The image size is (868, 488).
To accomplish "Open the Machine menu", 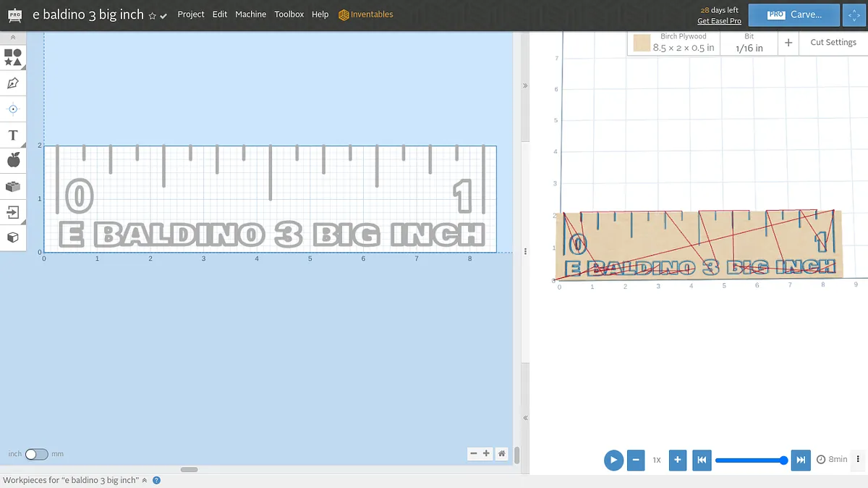I will coord(250,14).
